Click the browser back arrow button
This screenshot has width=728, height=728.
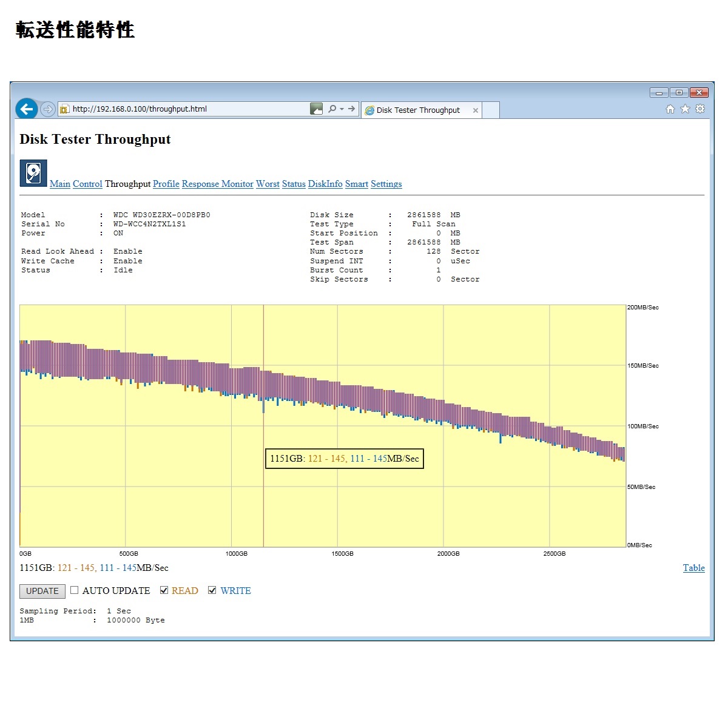click(26, 109)
